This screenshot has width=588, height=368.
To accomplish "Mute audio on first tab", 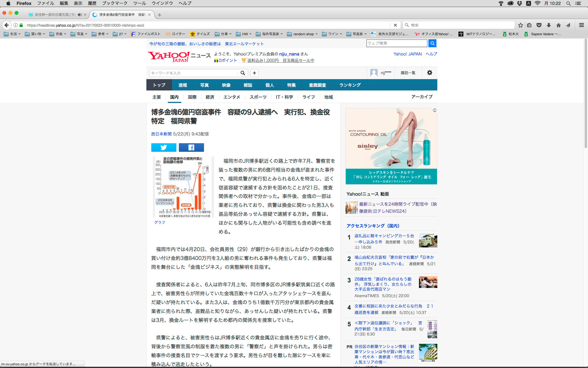I will 80,15.
